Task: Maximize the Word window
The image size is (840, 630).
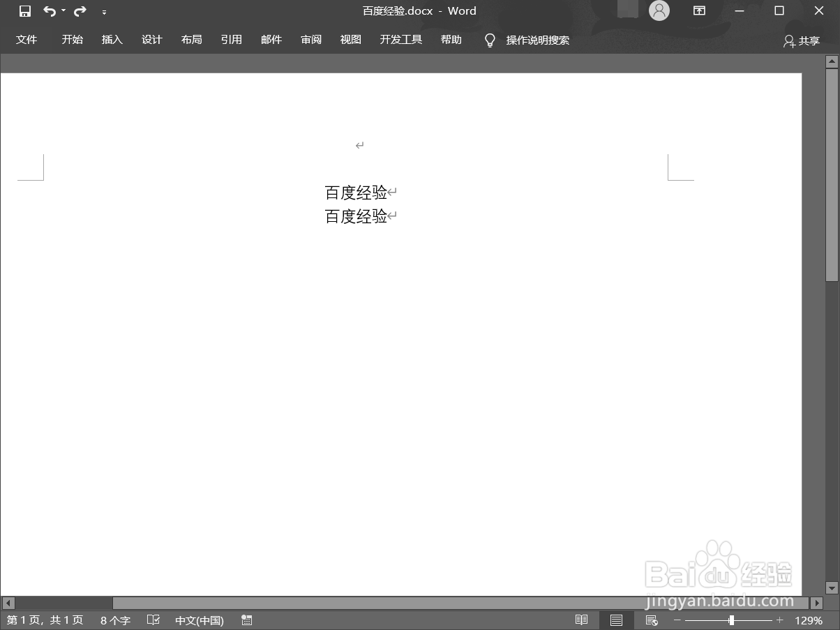Action: 779,10
